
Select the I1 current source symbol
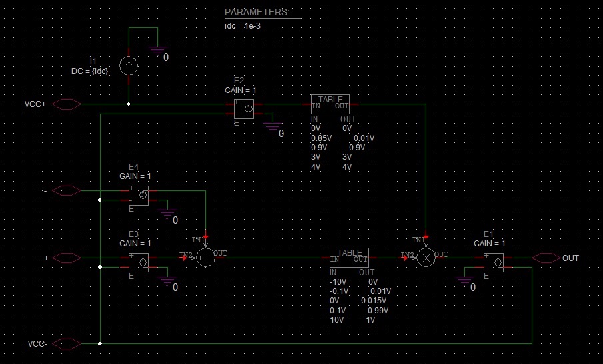point(129,67)
